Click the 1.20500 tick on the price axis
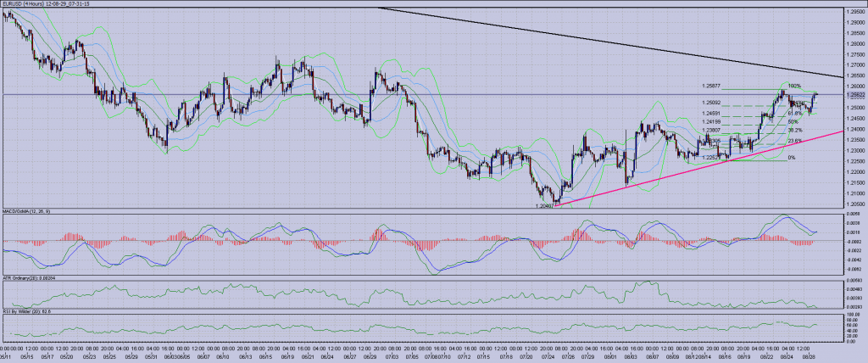Viewport: 868px width, 363px height. click(x=854, y=204)
